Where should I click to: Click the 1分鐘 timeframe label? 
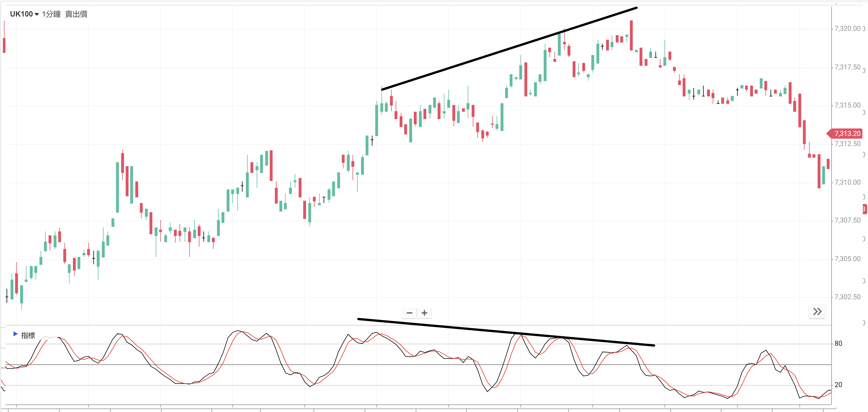point(51,14)
